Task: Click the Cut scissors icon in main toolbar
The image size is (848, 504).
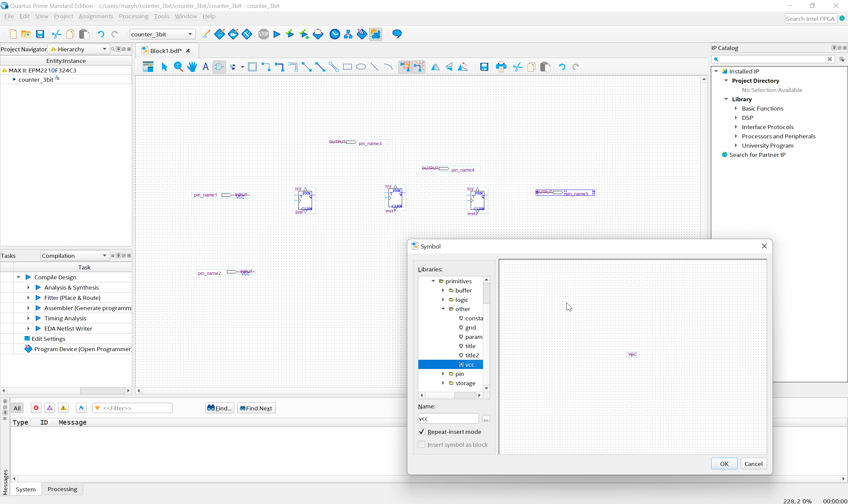Action: [x=56, y=34]
